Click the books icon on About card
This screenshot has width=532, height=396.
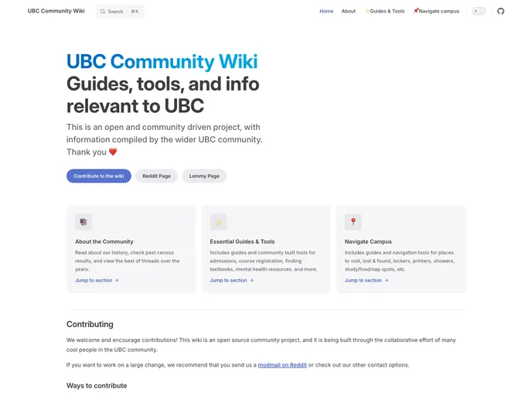[84, 222]
